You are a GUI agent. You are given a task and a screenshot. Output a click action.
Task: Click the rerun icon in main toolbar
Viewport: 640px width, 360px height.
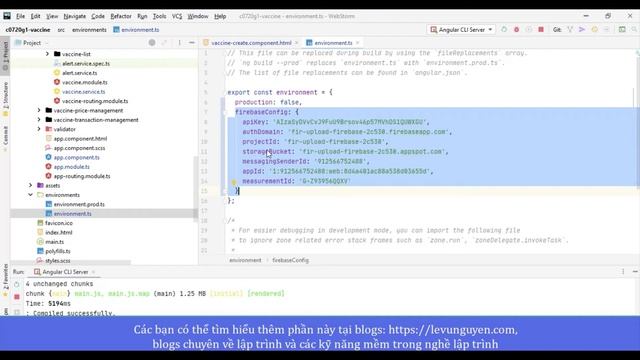504,29
